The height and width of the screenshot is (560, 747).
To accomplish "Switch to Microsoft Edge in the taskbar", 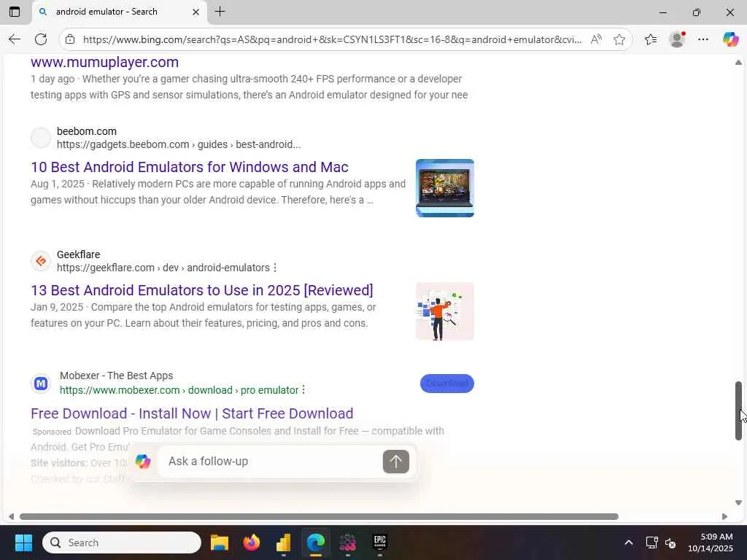I will point(315,542).
